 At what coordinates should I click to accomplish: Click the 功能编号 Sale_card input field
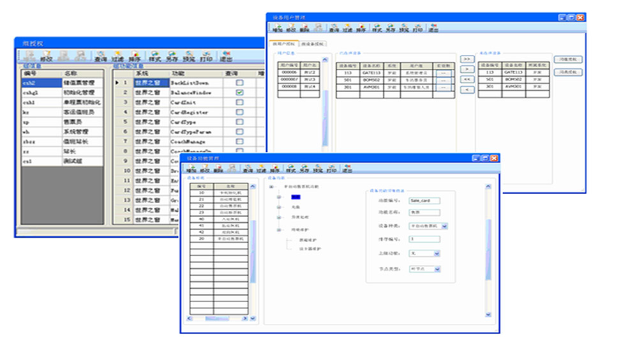(x=424, y=201)
